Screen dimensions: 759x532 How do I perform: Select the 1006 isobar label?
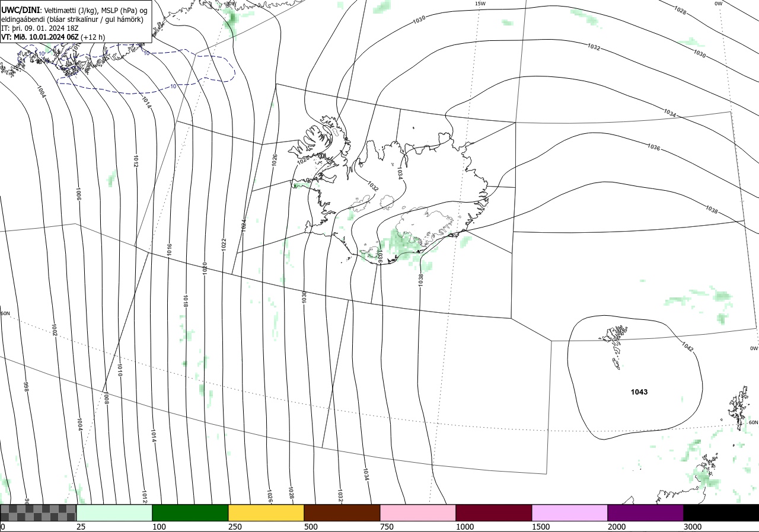78,194
